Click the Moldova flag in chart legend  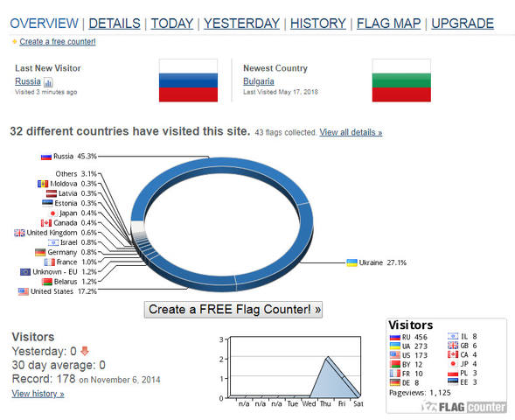(43, 184)
